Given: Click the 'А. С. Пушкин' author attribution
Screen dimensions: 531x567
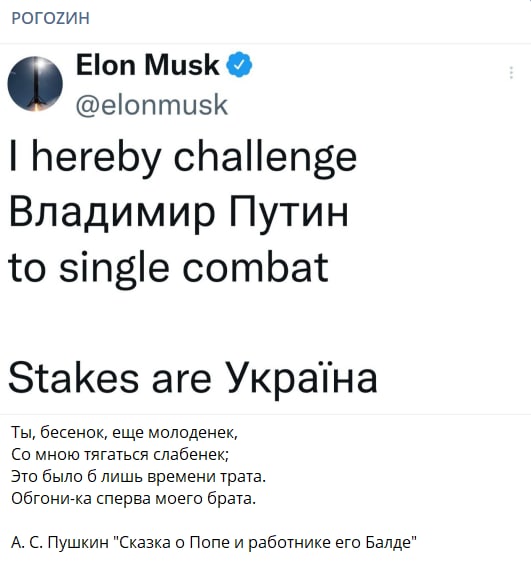Looking at the screenshot, I should click(60, 542).
